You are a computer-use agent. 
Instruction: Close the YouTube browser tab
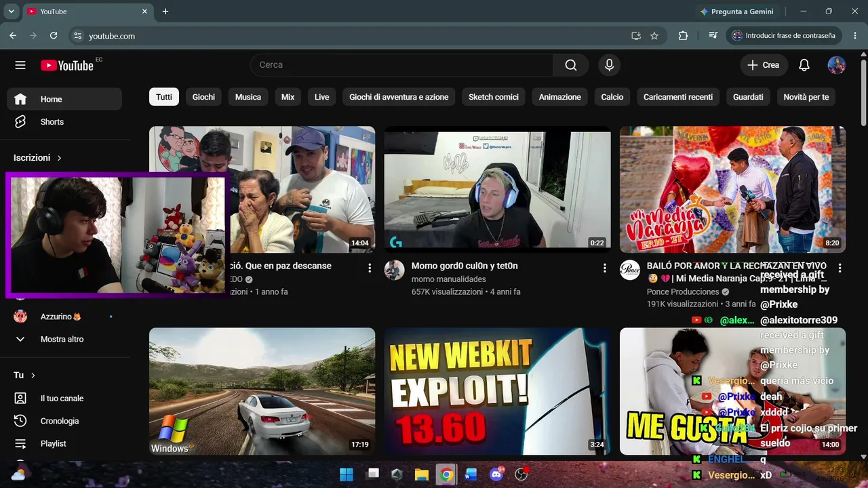point(144,12)
